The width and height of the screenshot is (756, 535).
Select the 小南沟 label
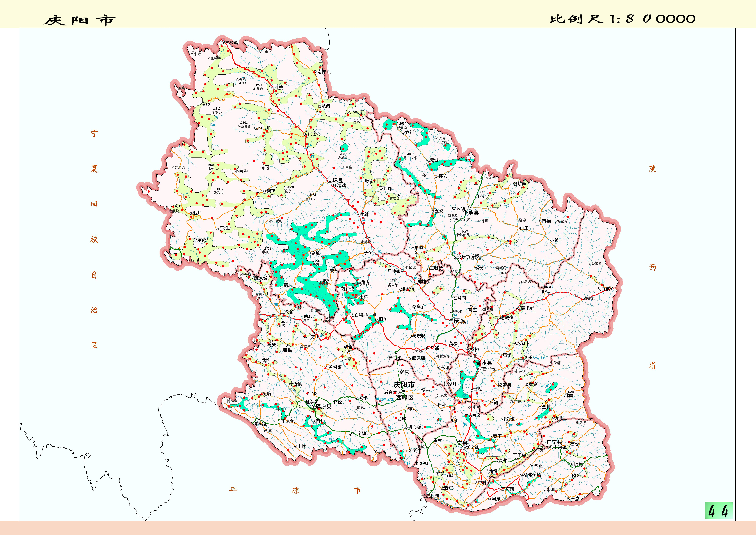[241, 171]
